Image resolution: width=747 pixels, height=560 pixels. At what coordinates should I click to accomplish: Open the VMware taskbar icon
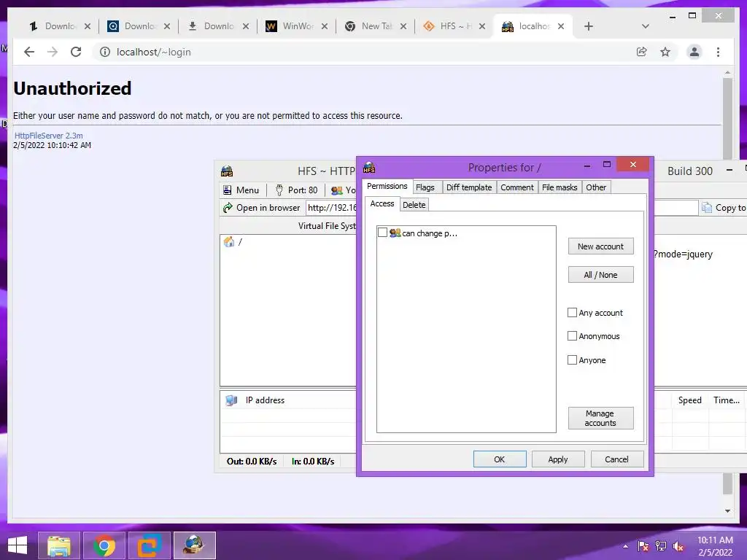[x=149, y=545]
